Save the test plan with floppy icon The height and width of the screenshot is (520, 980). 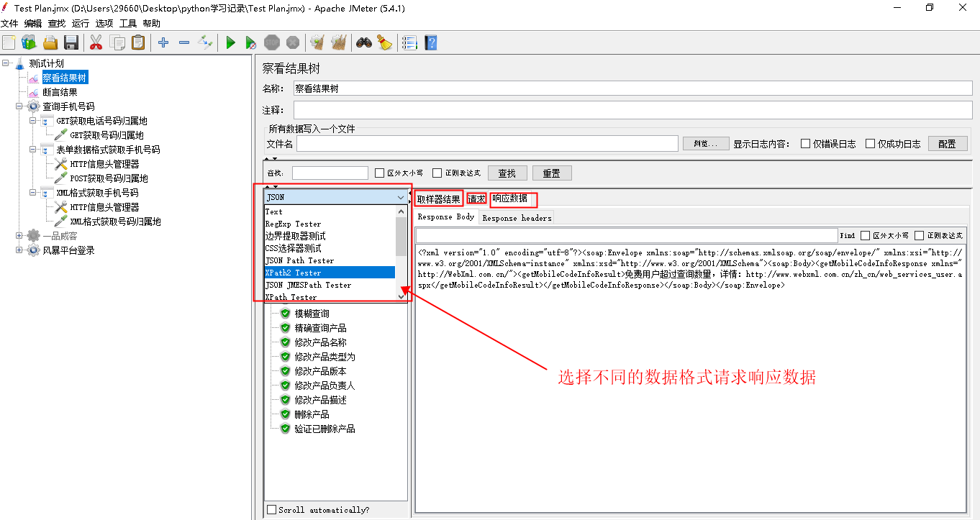click(71, 43)
